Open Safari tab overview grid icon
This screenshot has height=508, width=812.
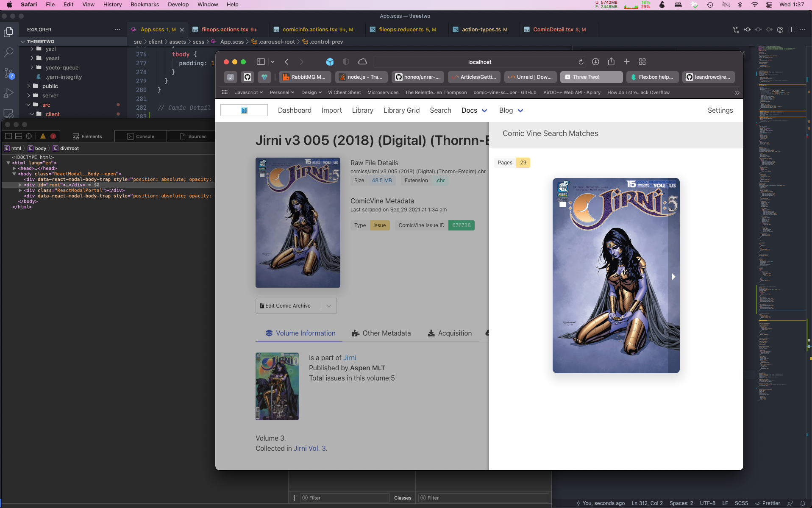[x=642, y=62]
